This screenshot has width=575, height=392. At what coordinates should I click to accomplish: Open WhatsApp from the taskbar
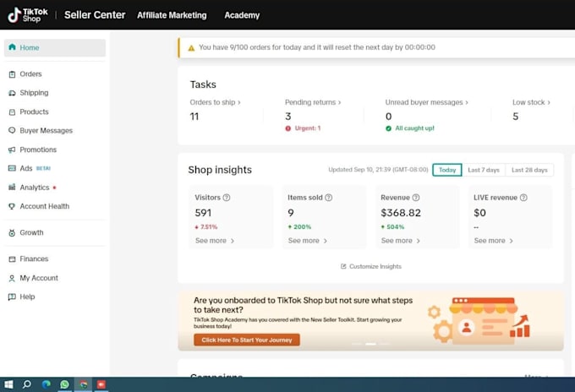pos(64,384)
